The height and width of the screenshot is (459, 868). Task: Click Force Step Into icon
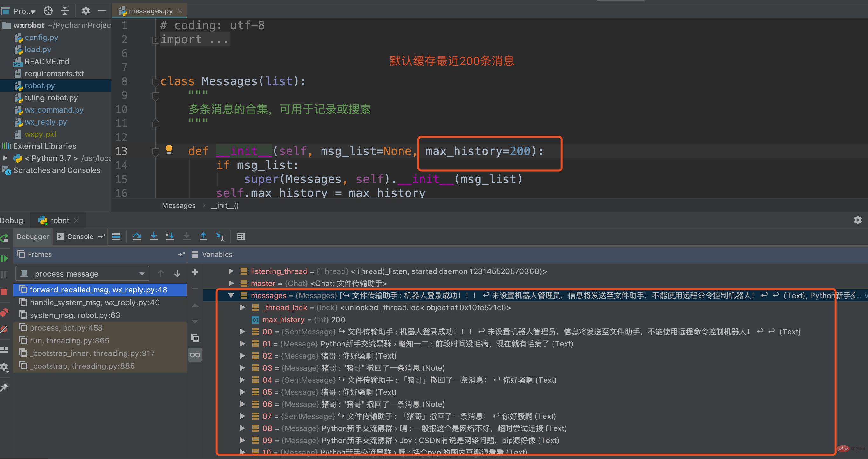tap(187, 236)
